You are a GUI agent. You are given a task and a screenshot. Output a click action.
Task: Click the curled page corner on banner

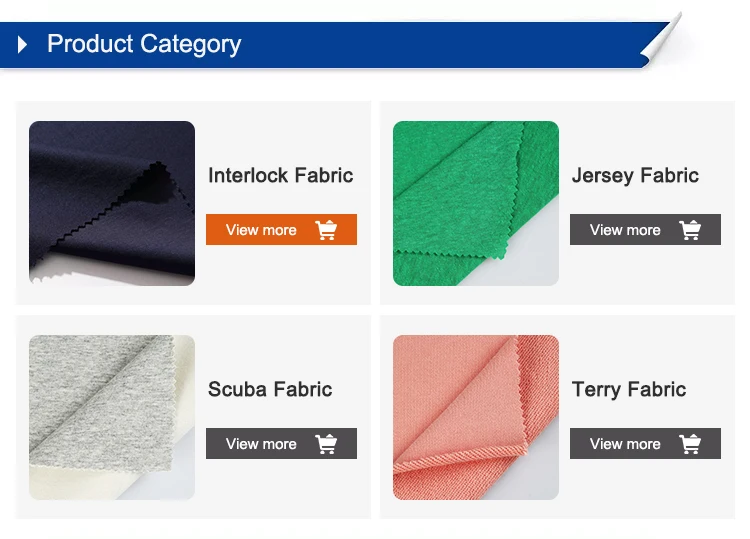[x=662, y=42]
